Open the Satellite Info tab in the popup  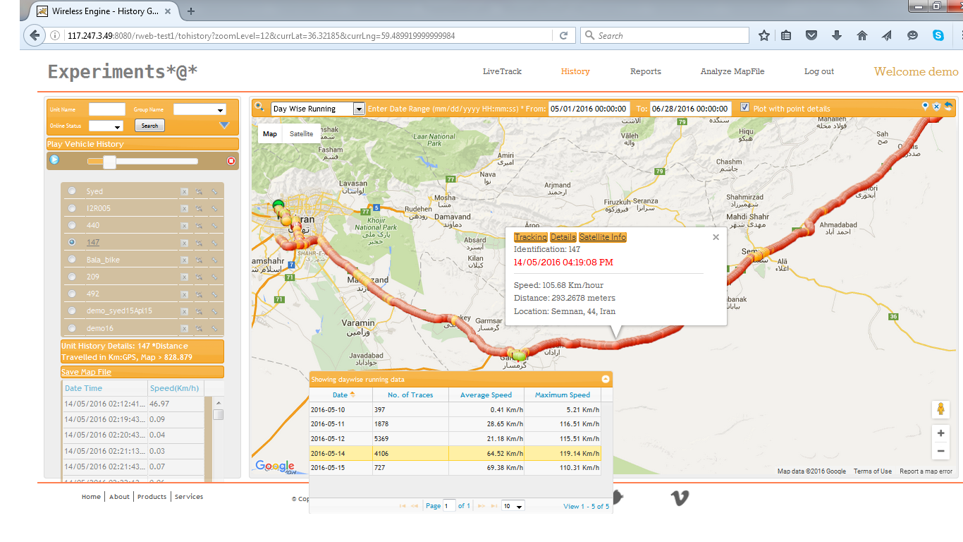[602, 237]
